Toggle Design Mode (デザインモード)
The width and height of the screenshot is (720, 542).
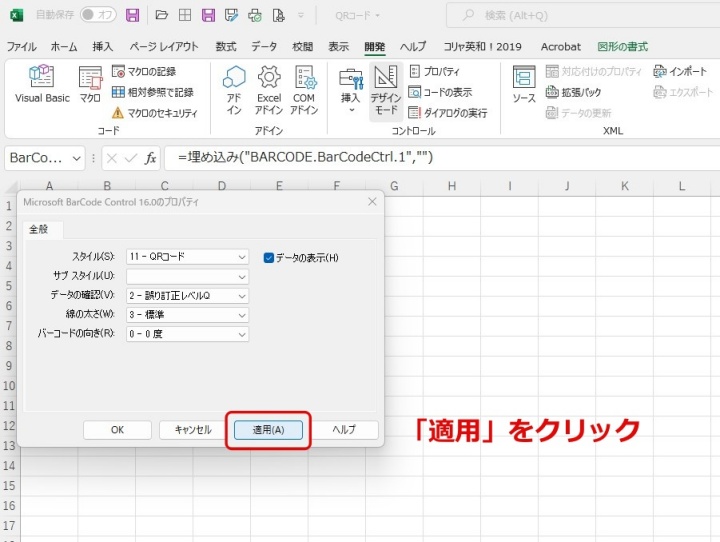(386, 90)
